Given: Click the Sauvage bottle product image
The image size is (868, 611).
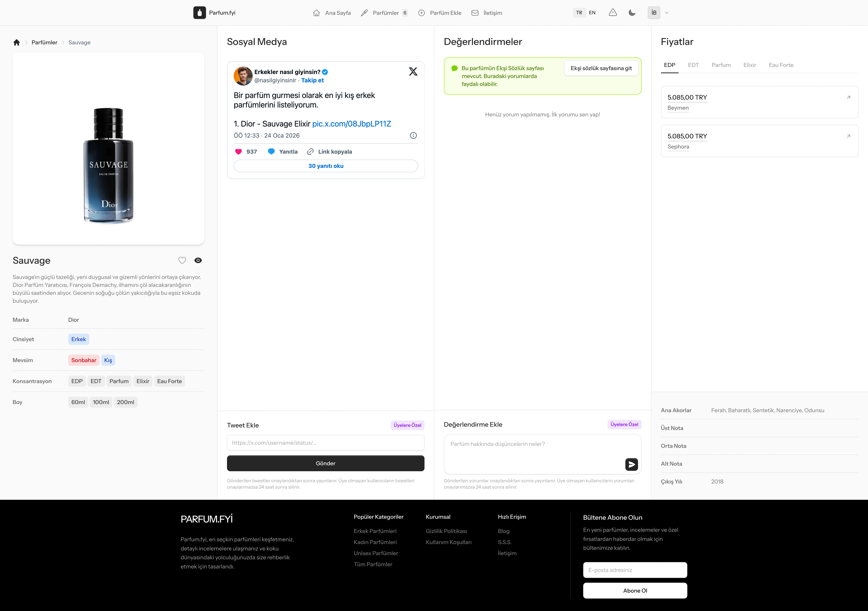Looking at the screenshot, I should click(108, 166).
